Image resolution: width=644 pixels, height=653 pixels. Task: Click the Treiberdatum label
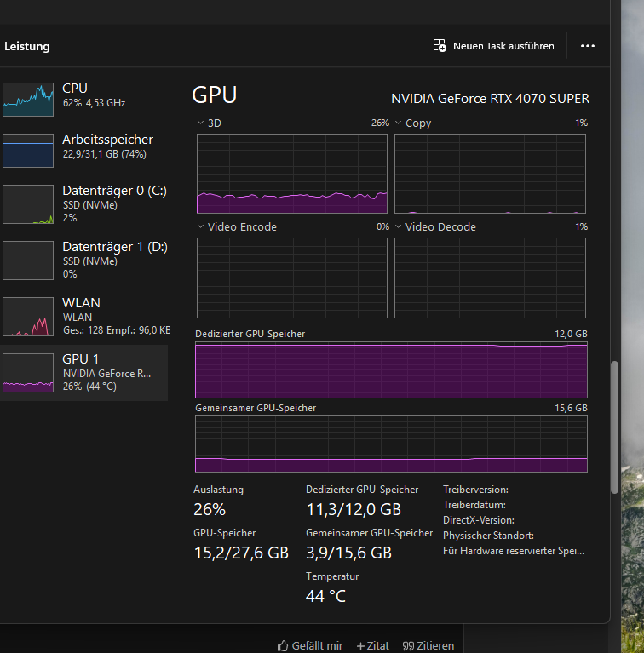pyautogui.click(x=474, y=505)
